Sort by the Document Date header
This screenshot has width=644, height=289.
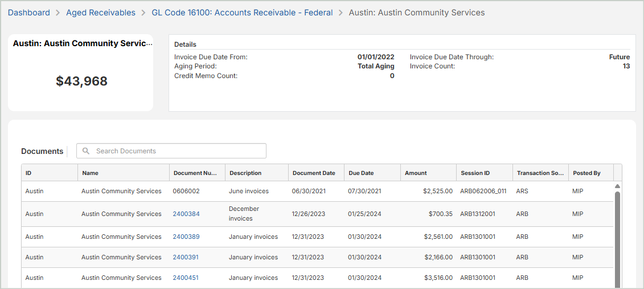click(x=315, y=173)
